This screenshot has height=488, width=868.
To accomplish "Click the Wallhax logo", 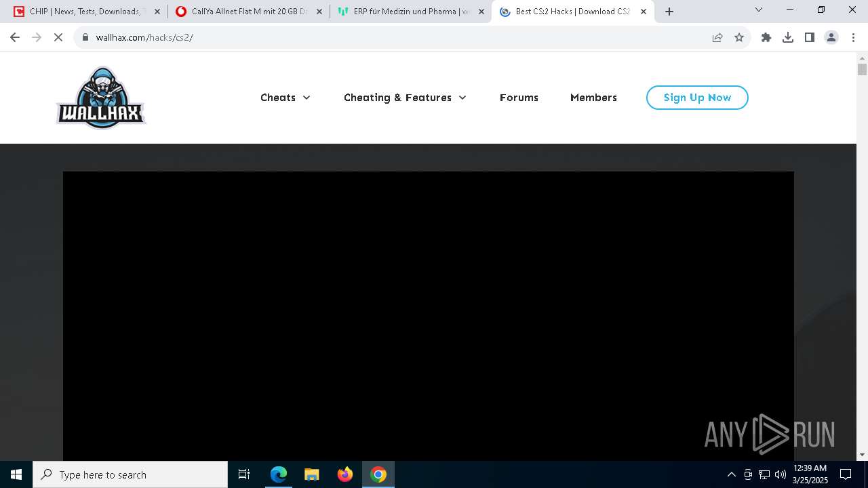I will point(101,98).
